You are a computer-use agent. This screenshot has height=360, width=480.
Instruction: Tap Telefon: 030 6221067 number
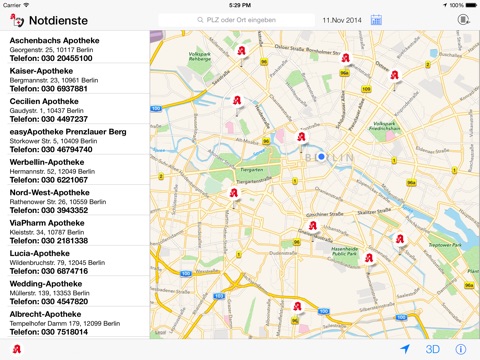coord(49,180)
